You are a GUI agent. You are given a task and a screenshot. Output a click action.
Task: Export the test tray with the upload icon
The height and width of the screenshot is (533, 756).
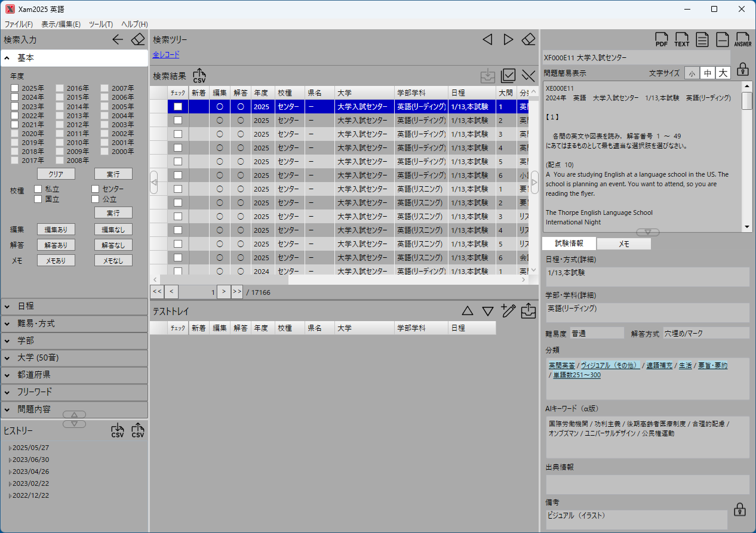coord(528,311)
